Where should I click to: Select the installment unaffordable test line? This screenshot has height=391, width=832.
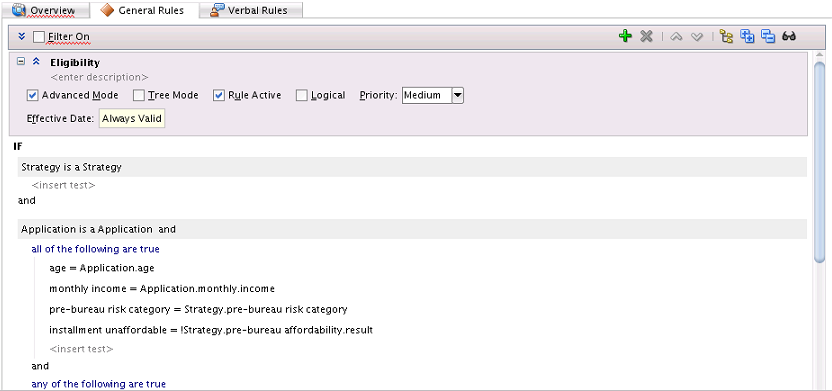(211, 330)
